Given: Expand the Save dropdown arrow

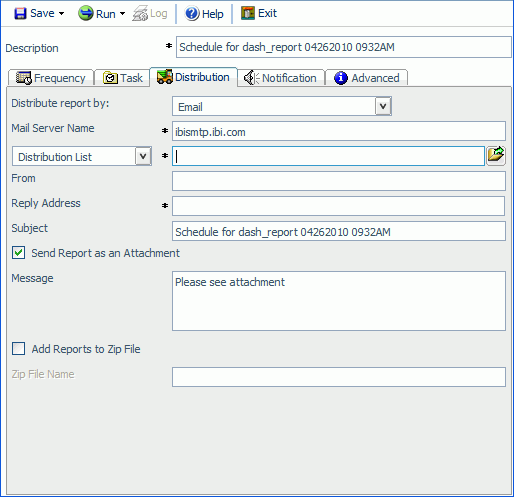Looking at the screenshot, I should point(62,14).
